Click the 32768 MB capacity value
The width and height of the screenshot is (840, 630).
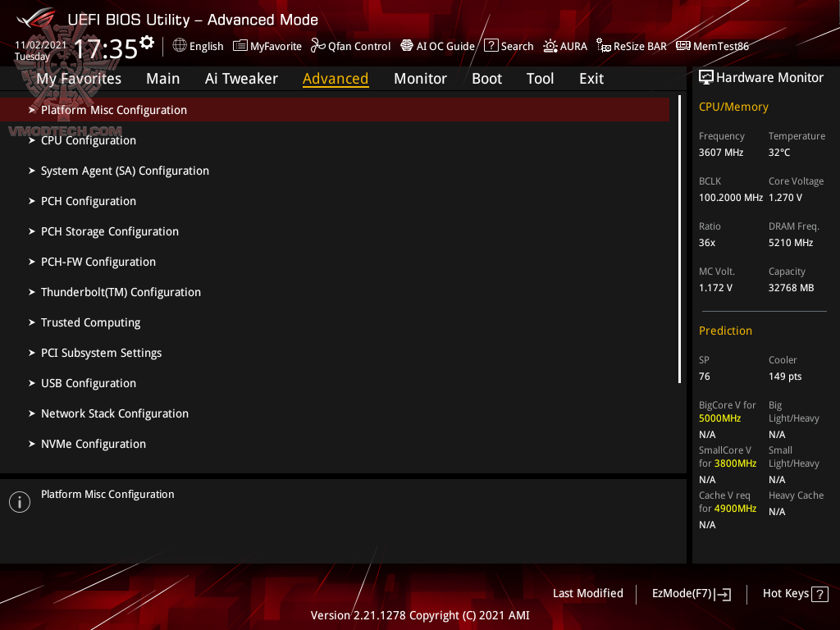coord(792,288)
